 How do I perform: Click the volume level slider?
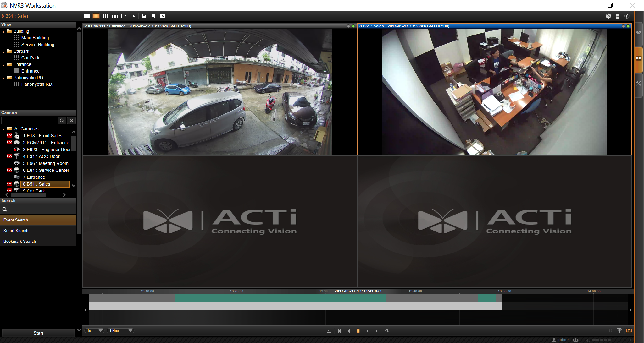click(x=611, y=340)
